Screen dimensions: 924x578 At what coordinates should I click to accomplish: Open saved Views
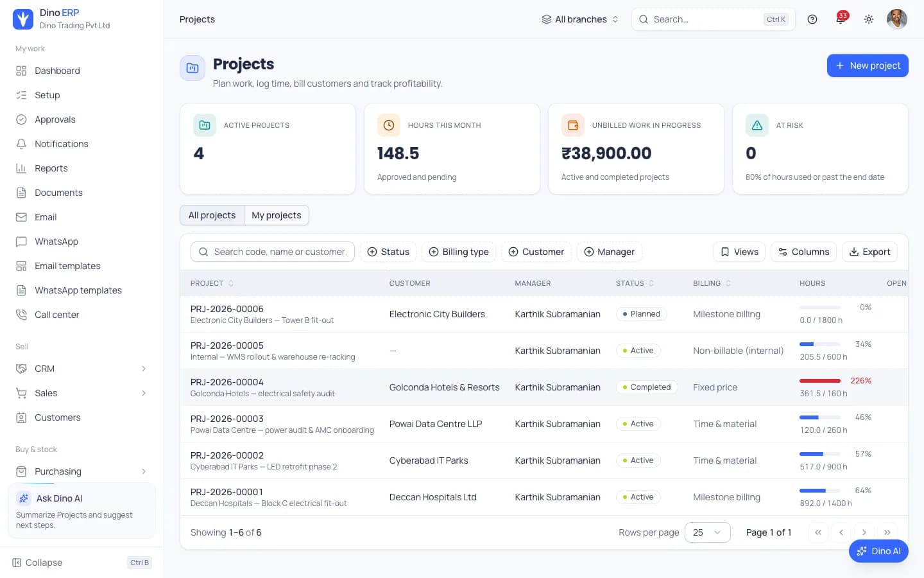point(739,252)
